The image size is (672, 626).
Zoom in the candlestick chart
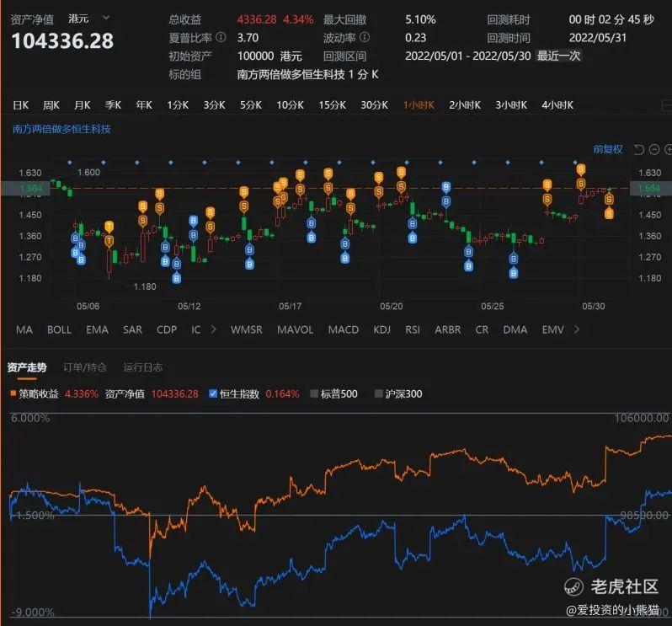[x=668, y=150]
